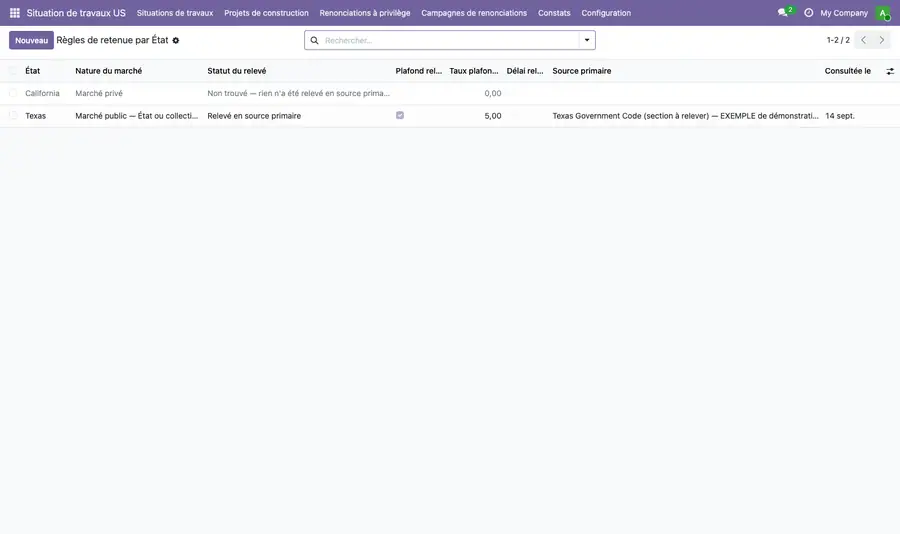Open the Campagnes de renonciations menu

tap(474, 13)
